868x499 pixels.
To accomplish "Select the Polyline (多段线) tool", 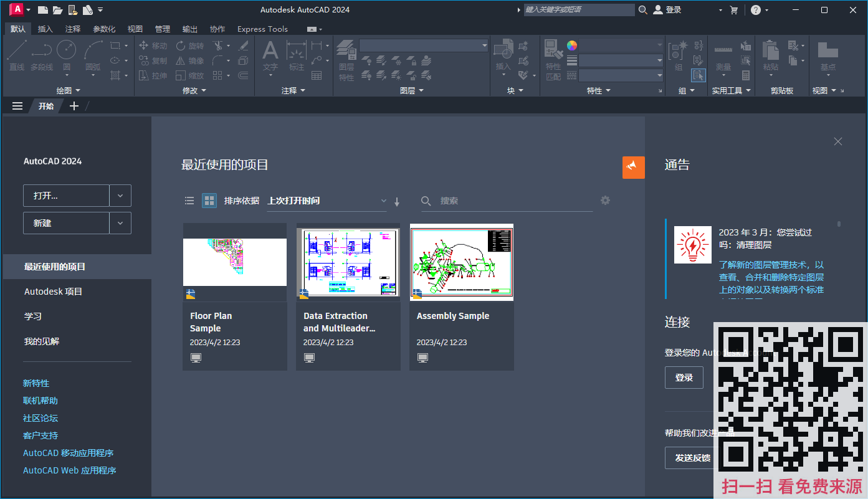I will 42,56.
